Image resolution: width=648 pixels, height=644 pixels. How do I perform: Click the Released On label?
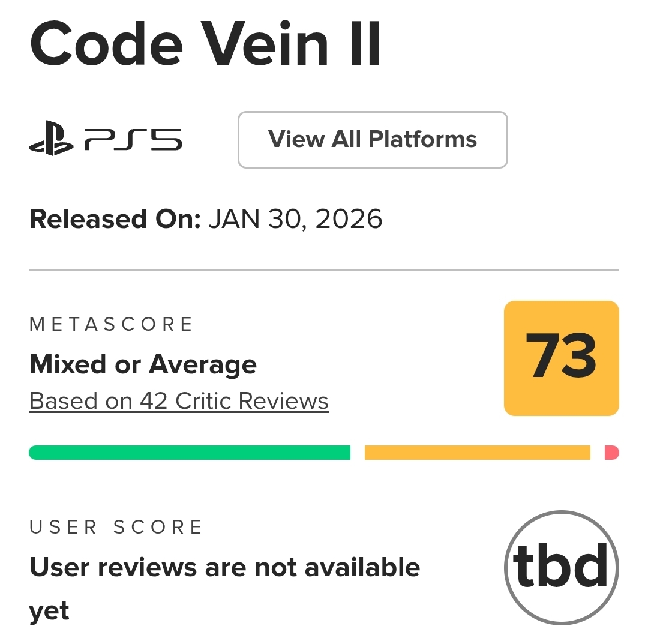point(115,219)
